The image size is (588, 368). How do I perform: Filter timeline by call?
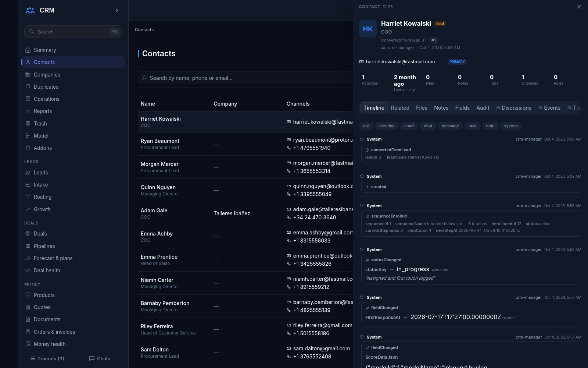click(x=366, y=126)
